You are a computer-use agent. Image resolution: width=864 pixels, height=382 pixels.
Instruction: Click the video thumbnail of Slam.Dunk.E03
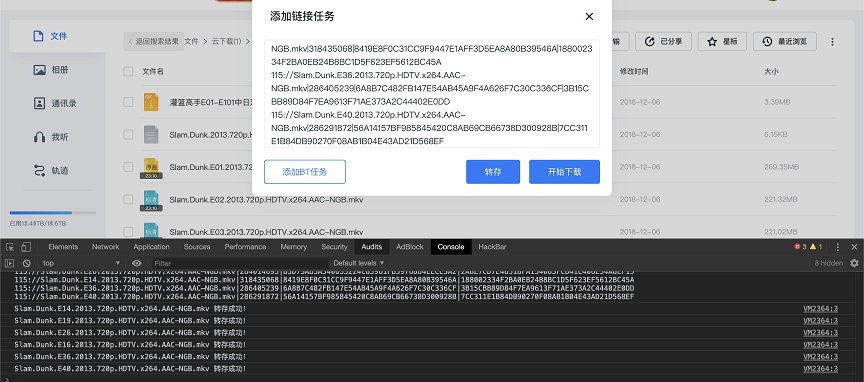click(151, 230)
